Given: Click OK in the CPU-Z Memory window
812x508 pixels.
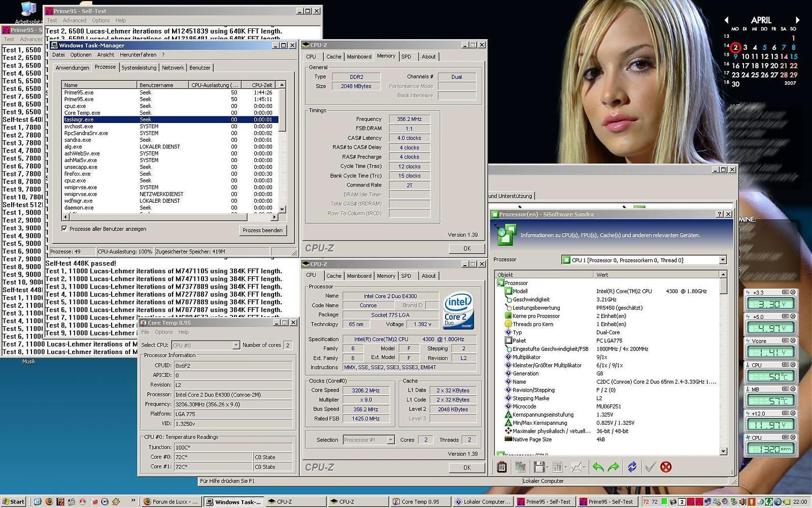Looking at the screenshot, I should coord(467,249).
